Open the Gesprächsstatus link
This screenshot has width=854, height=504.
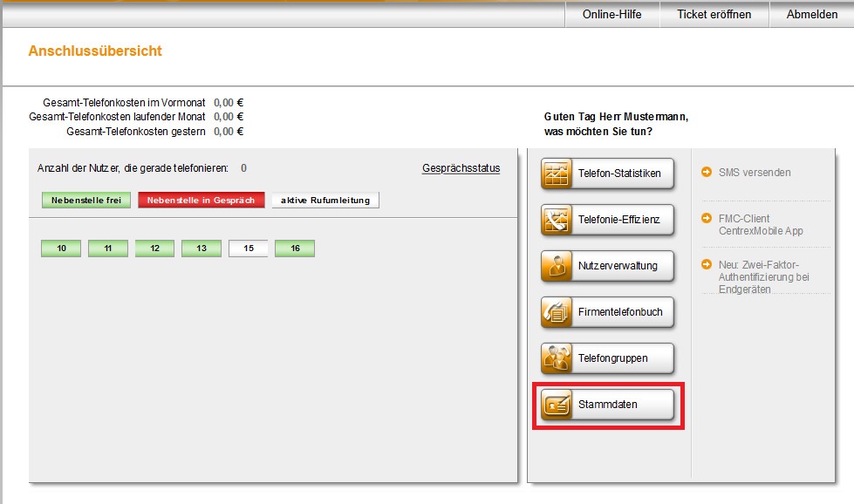[x=461, y=168]
